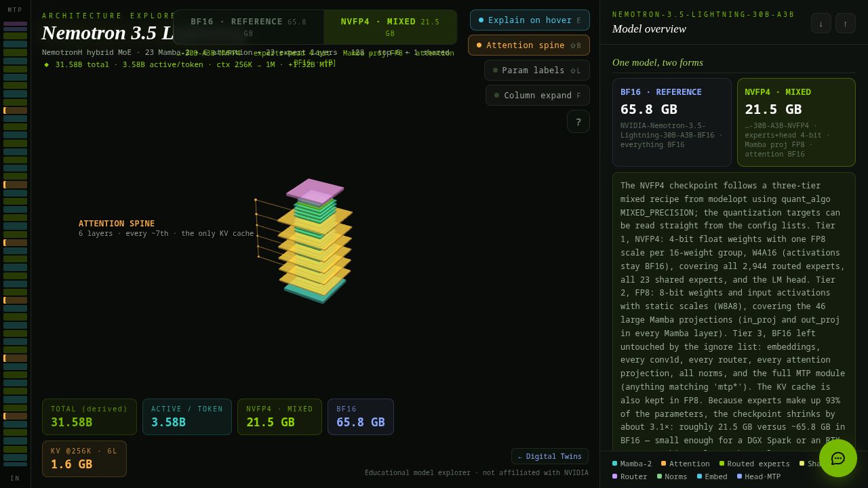Click the KV @256K · 6L stat tile
This screenshot has width=868, height=488.
(84, 459)
